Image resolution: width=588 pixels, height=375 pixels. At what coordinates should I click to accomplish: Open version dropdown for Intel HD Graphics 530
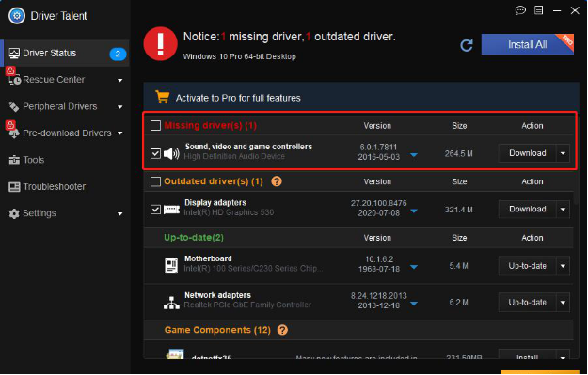[x=414, y=211]
